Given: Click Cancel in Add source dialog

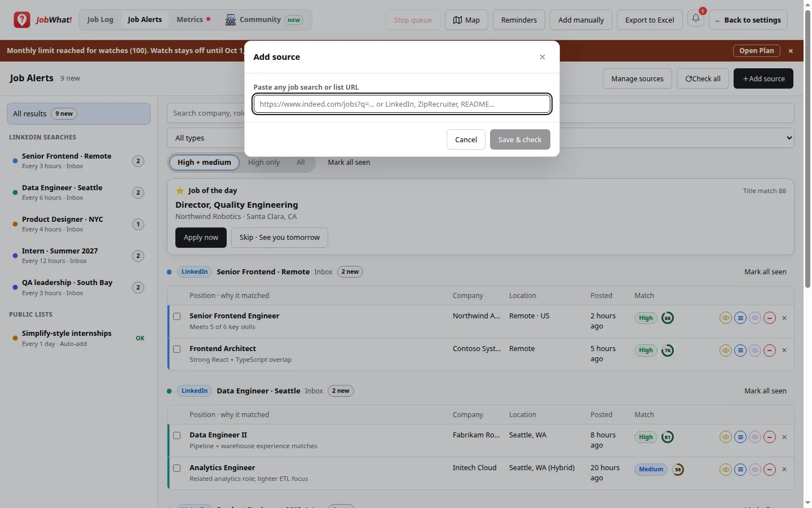Looking at the screenshot, I should coord(466,139).
